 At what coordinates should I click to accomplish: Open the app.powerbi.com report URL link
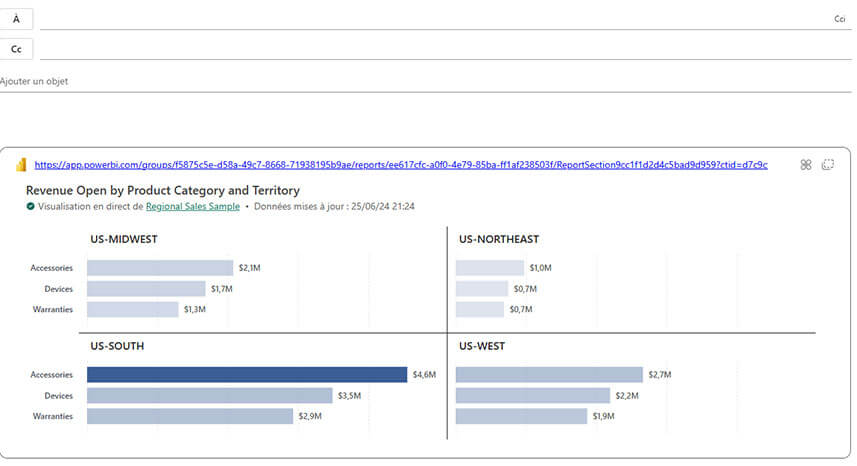point(401,164)
